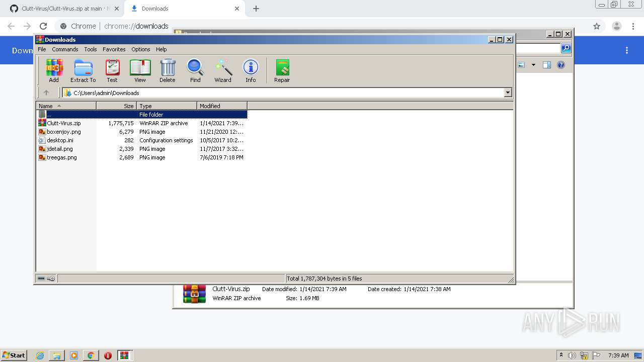Open the Find magnifier tool
Screen dimensions: 644x362
point(195,70)
